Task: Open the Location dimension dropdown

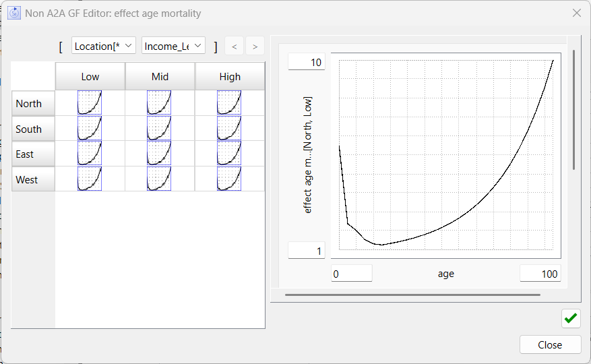Action: 103,46
